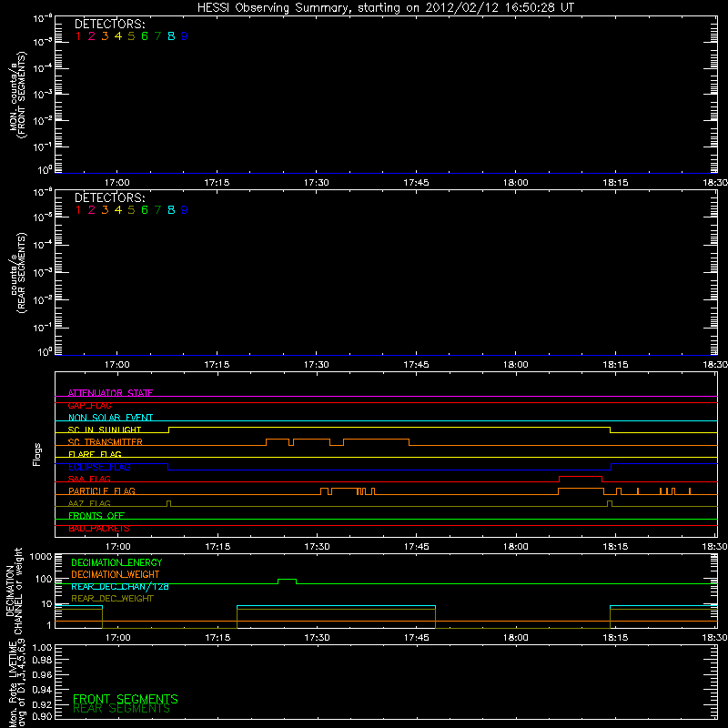Click the REAR_DEC_CHAN/128 legend entry
The width and height of the screenshot is (728, 728).
(120, 587)
